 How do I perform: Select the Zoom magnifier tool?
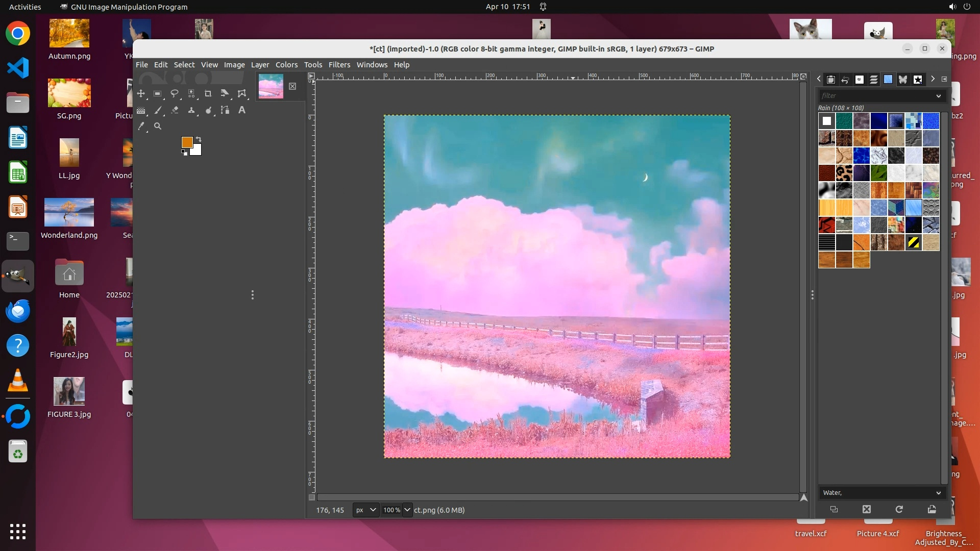[x=158, y=126]
